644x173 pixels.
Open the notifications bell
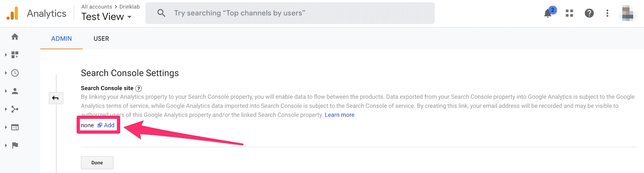(x=548, y=13)
